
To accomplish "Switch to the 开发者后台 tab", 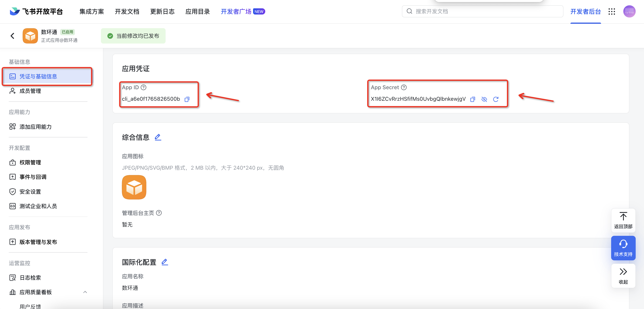I will click(x=586, y=12).
